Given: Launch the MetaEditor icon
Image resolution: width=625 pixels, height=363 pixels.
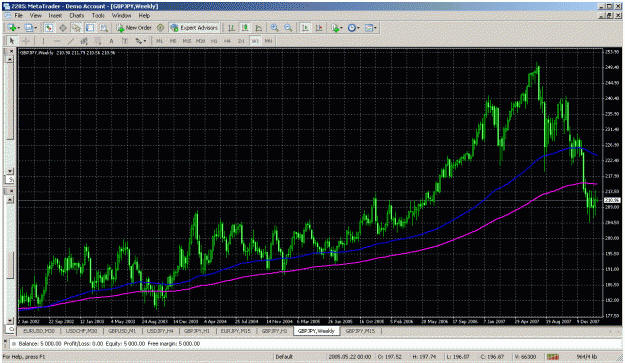Looking at the screenshot, I should 160,28.
